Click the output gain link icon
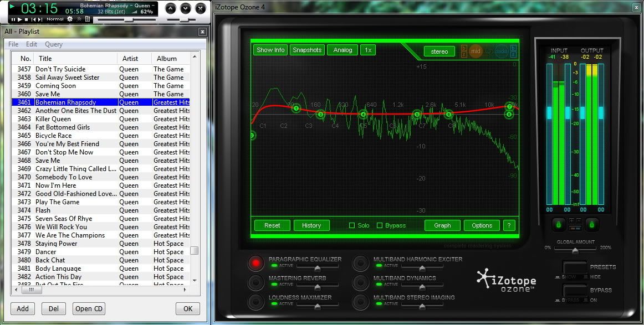Screen dimensions: 644x325 pos(592,224)
